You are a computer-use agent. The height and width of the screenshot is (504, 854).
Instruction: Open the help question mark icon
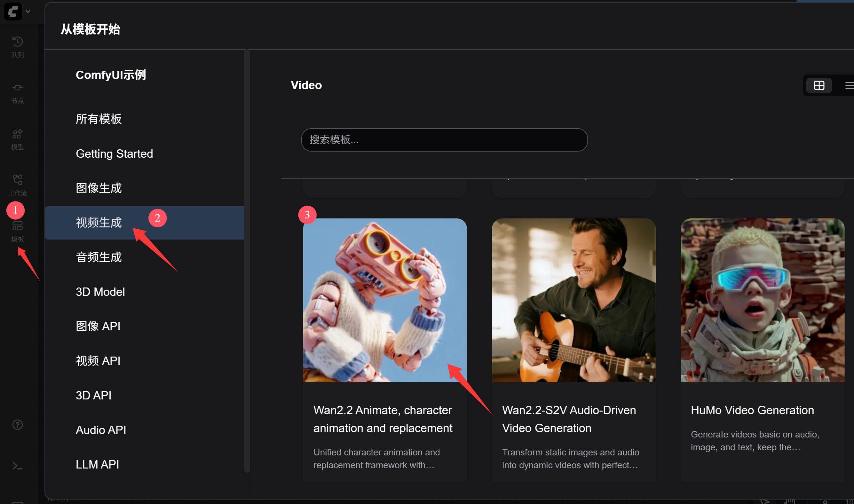17,425
